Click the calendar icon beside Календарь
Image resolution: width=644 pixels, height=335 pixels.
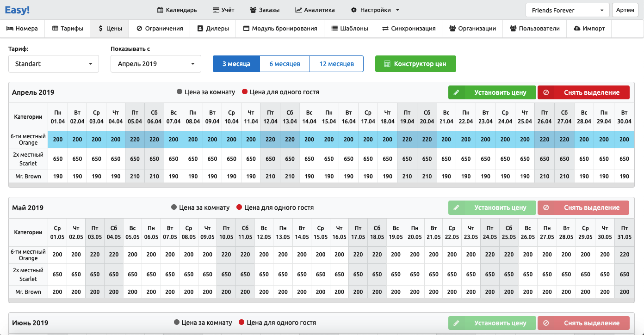tap(160, 10)
